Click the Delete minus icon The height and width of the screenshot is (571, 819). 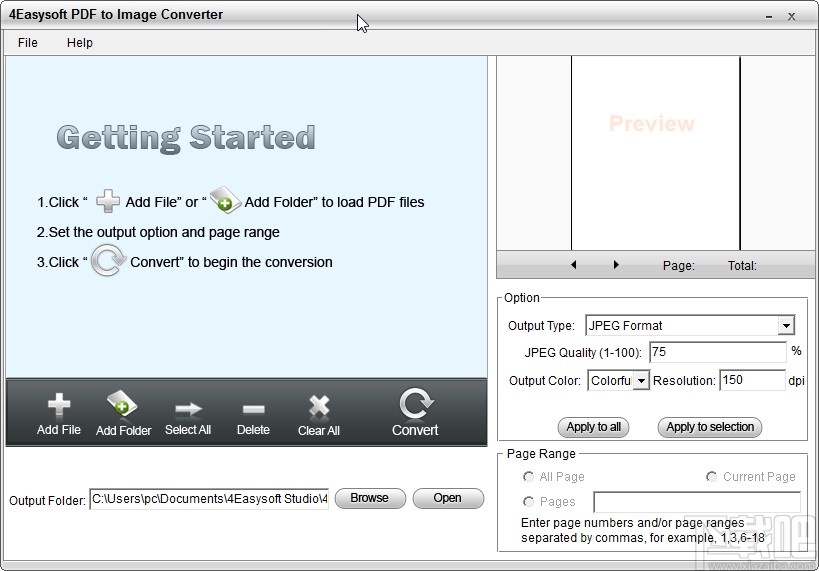[253, 409]
